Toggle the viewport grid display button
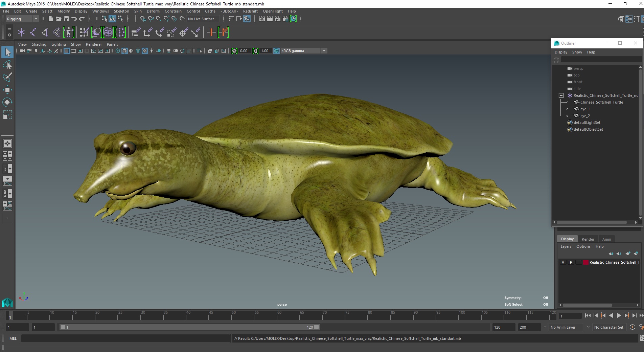The height and width of the screenshot is (352, 644). (x=67, y=51)
